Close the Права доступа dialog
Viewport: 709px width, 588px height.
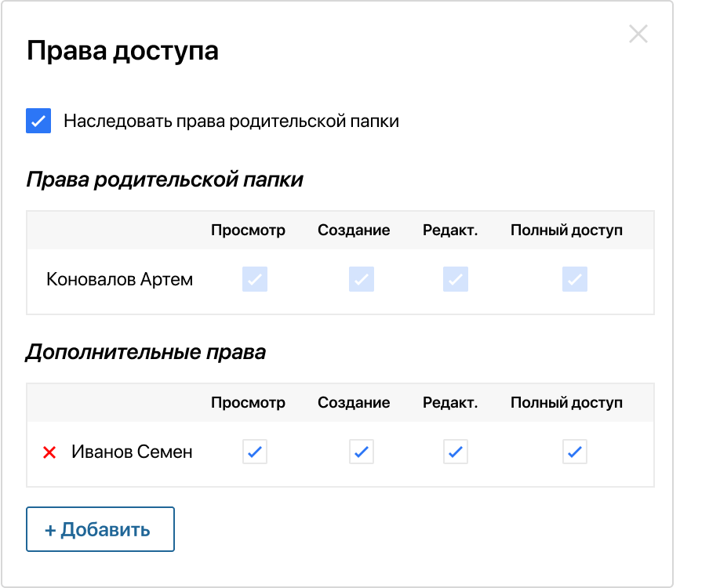(638, 34)
